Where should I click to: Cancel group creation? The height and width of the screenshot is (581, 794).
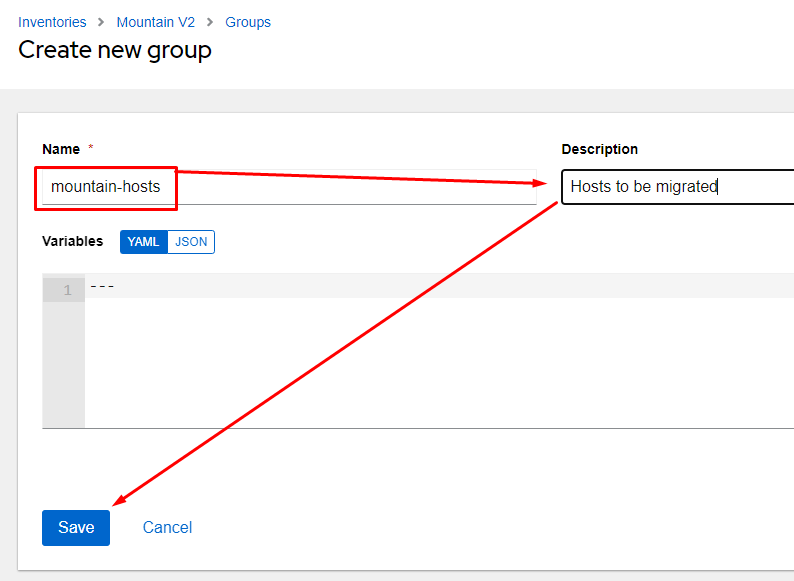click(x=167, y=528)
